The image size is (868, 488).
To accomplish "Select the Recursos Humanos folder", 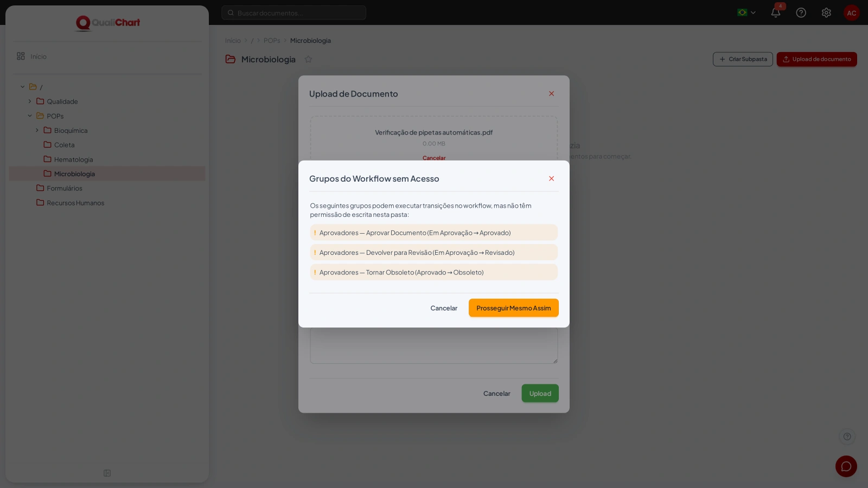I will click(75, 203).
